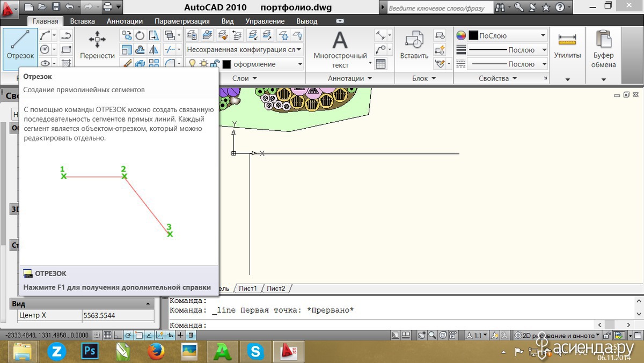Screen dimensions: 644x363
Task: Open Photoshop from the taskbar
Action: click(x=90, y=352)
